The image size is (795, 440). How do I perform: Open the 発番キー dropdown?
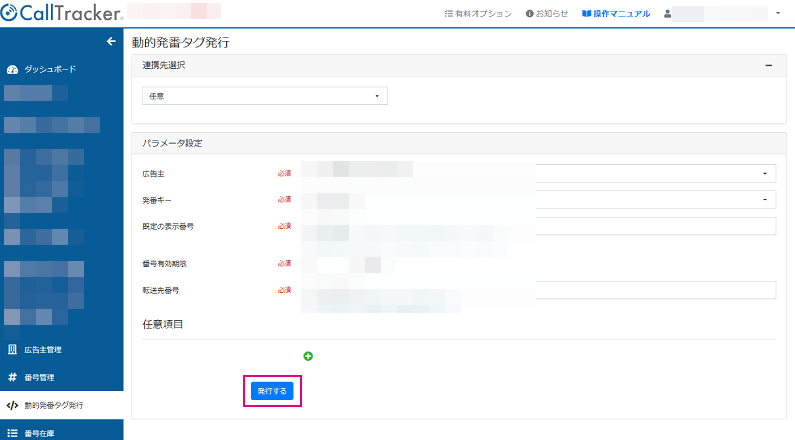point(538,200)
